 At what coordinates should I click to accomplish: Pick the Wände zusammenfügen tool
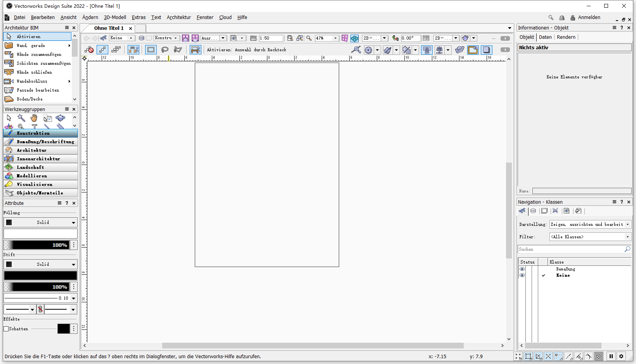(37, 54)
